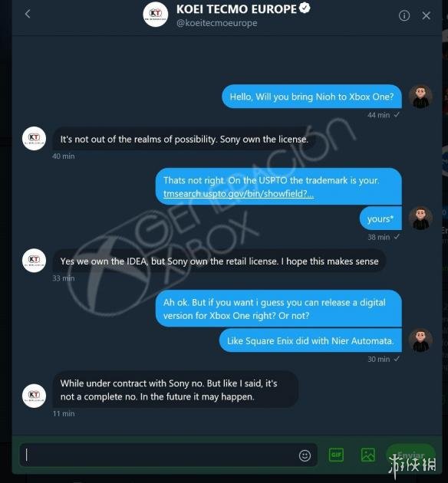Add a GIF to the message

336,455
